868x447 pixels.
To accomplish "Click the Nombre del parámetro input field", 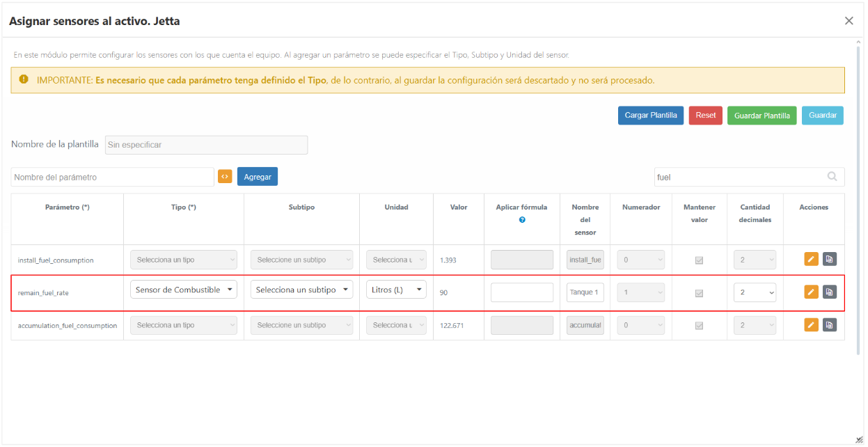I will point(113,177).
